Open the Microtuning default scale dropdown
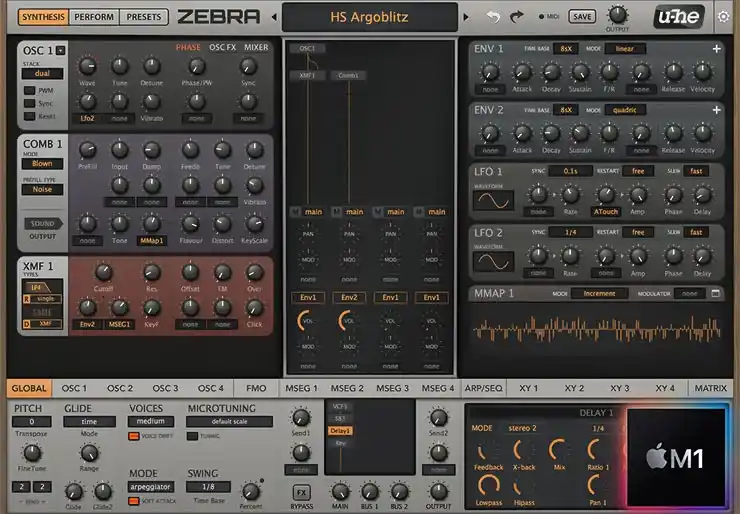The width and height of the screenshot is (740, 514). tap(229, 421)
